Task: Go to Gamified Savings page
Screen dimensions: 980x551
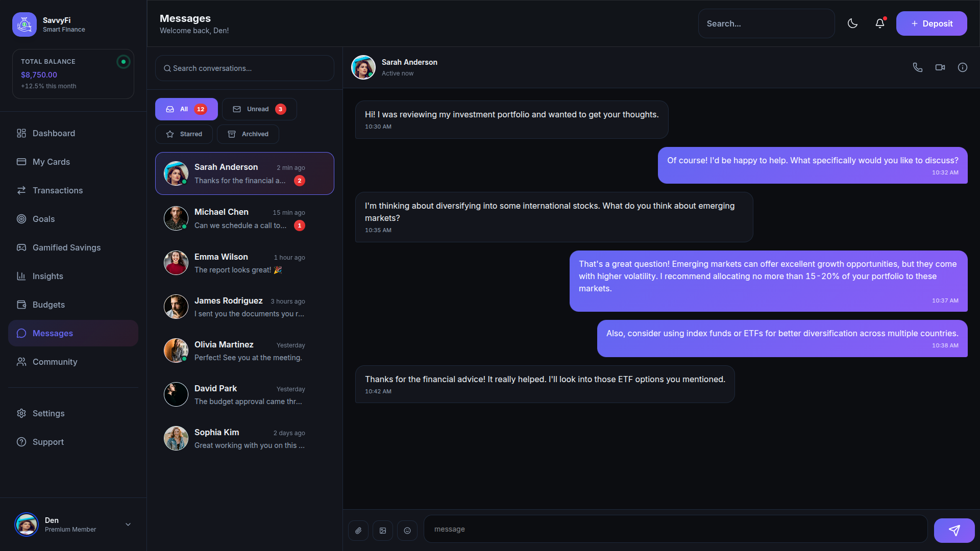Action: (66, 247)
